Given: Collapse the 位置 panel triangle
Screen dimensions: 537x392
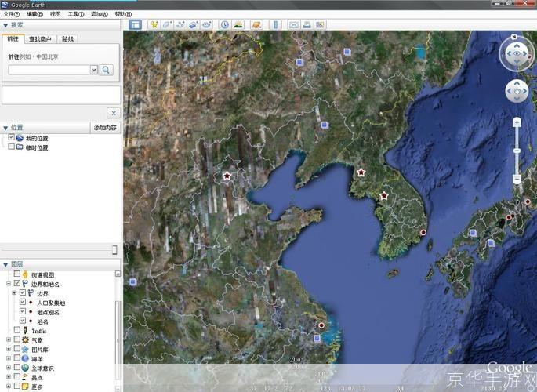Looking at the screenshot, I should click(5, 128).
